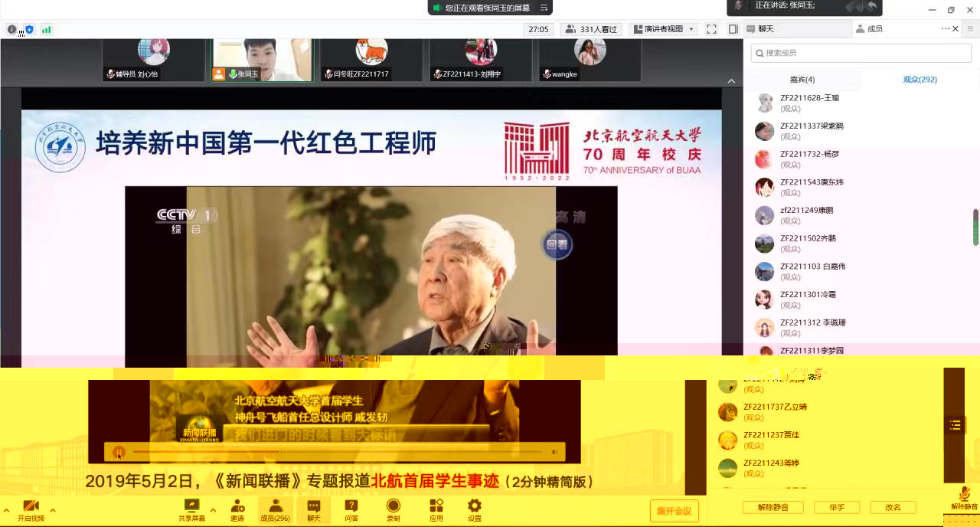Screen dimensions: 980x527
Task: Click the yellow list icon in members panel
Action: tap(955, 426)
